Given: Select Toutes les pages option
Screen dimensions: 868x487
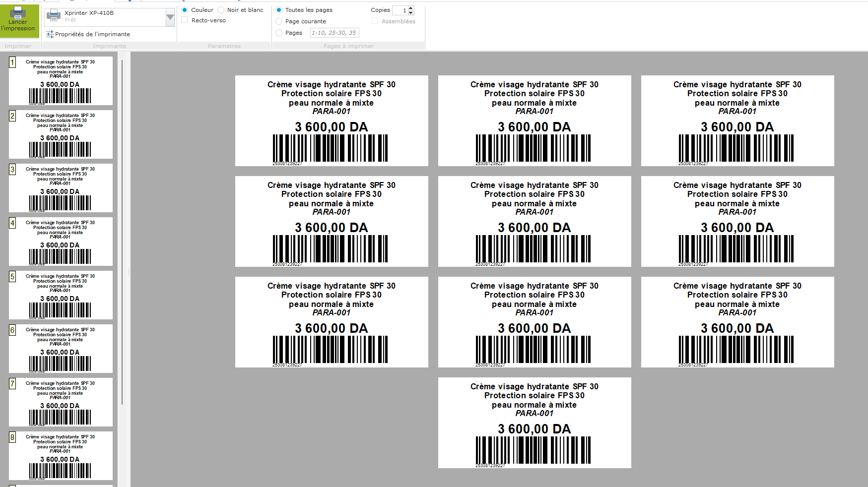Looking at the screenshot, I should (x=279, y=10).
